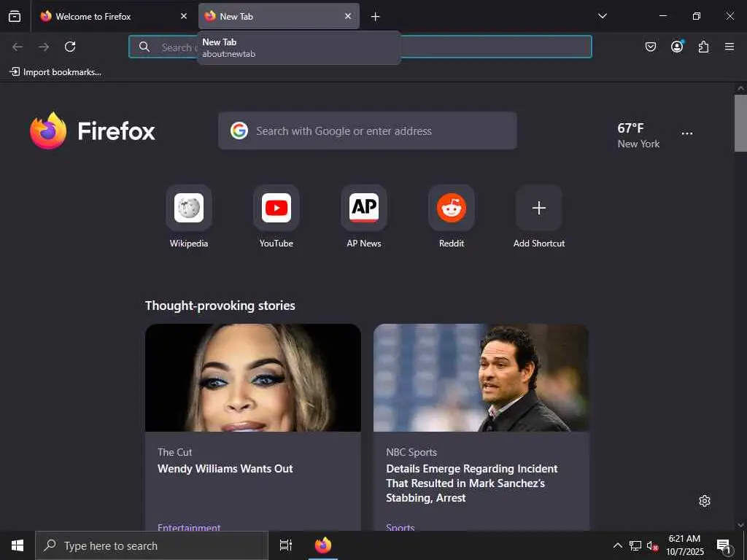Reload the current page
The image size is (747, 560).
70,47
